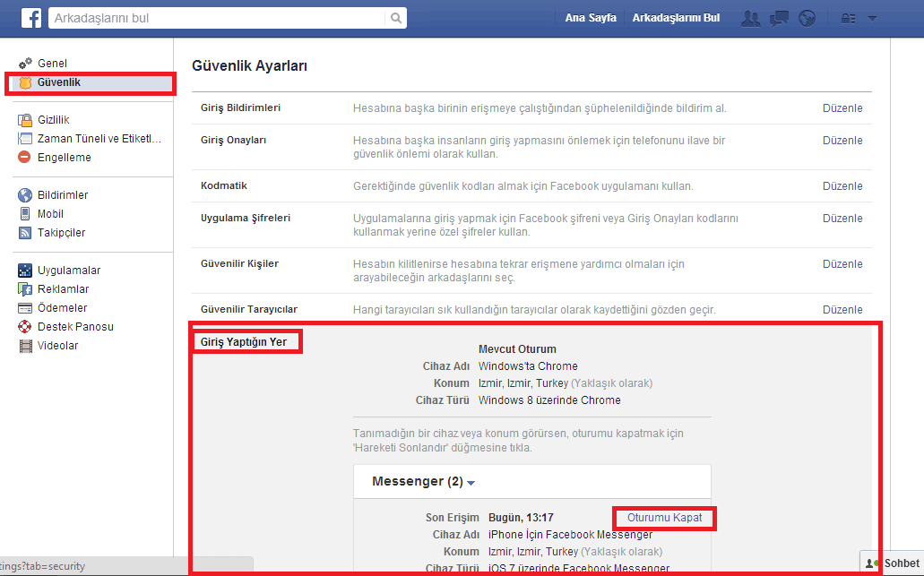The width and height of the screenshot is (924, 576).
Task: Edit Kodmatik via Düzenle
Action: 842,186
